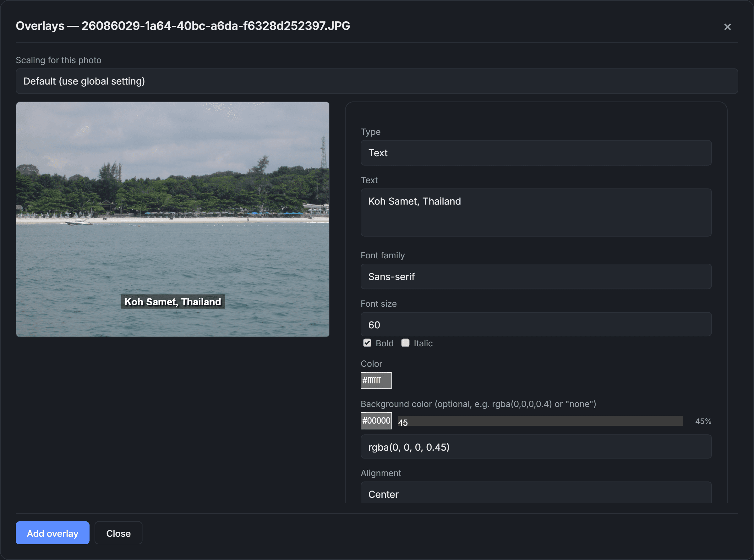Uncheck the Bold checkbox
Image resolution: width=754 pixels, height=560 pixels.
pyautogui.click(x=367, y=343)
